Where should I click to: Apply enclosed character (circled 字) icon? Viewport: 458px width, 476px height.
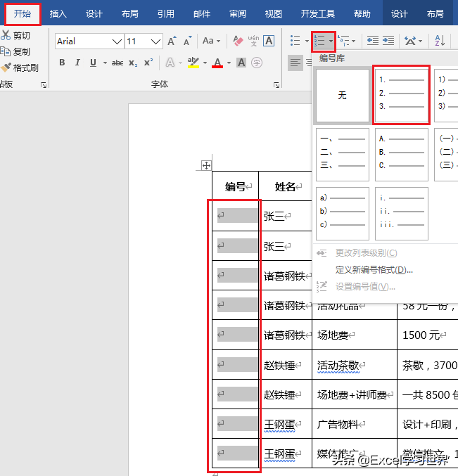tap(257, 63)
